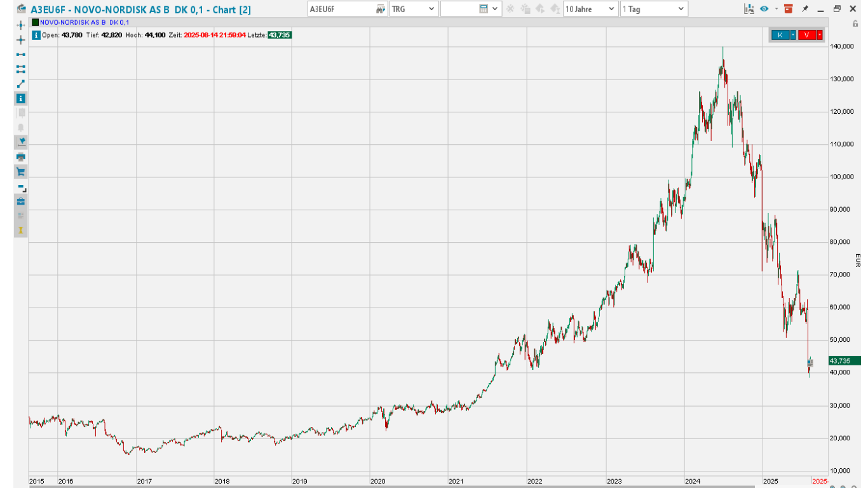868x488 pixels.
Task: Open the briefcase portfolio icon
Action: [21, 201]
